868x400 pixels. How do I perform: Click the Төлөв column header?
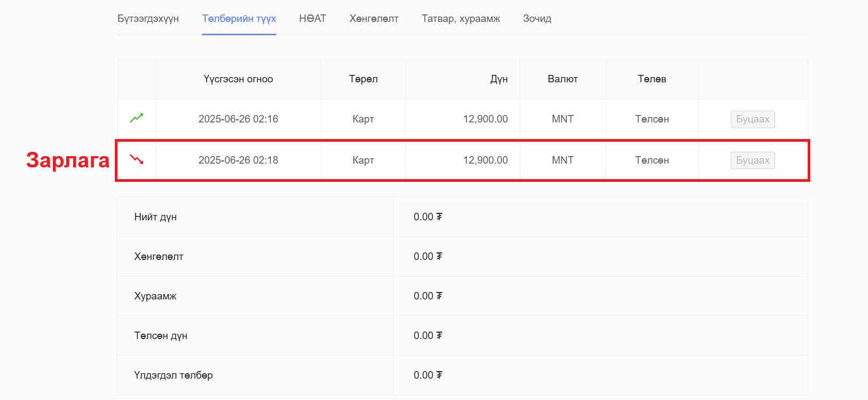coord(652,79)
